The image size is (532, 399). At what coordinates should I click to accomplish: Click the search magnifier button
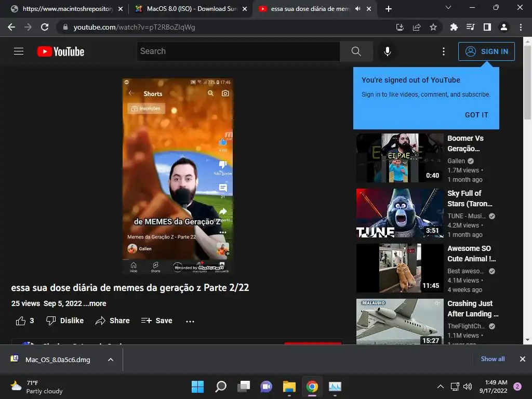pyautogui.click(x=356, y=51)
